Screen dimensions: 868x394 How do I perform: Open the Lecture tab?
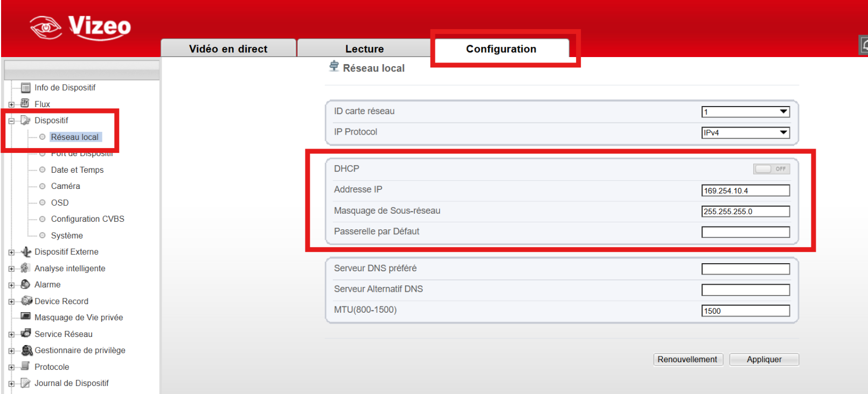pos(364,48)
